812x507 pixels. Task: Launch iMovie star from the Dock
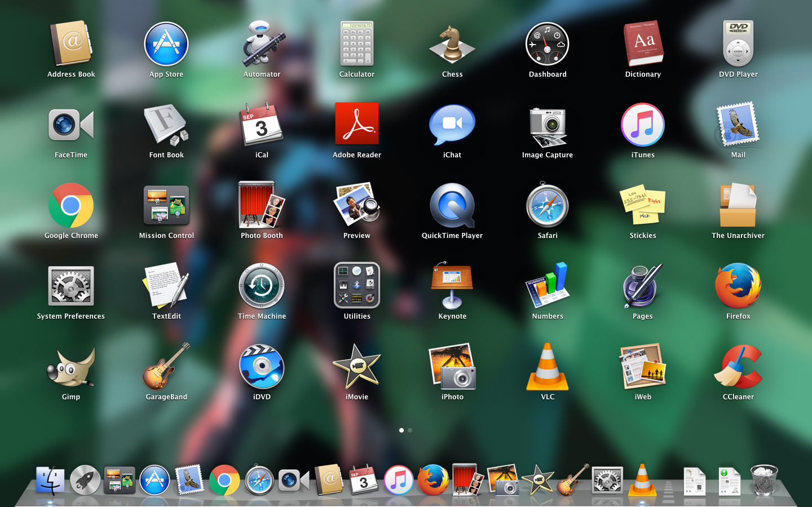click(x=538, y=479)
